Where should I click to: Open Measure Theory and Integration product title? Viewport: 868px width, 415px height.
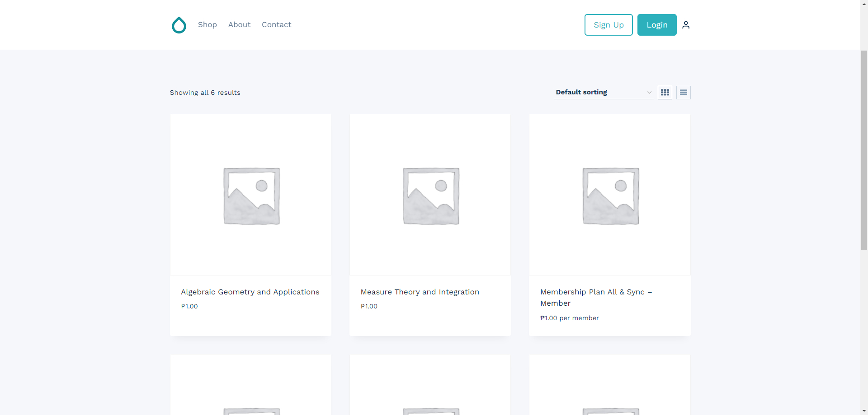[x=420, y=292]
